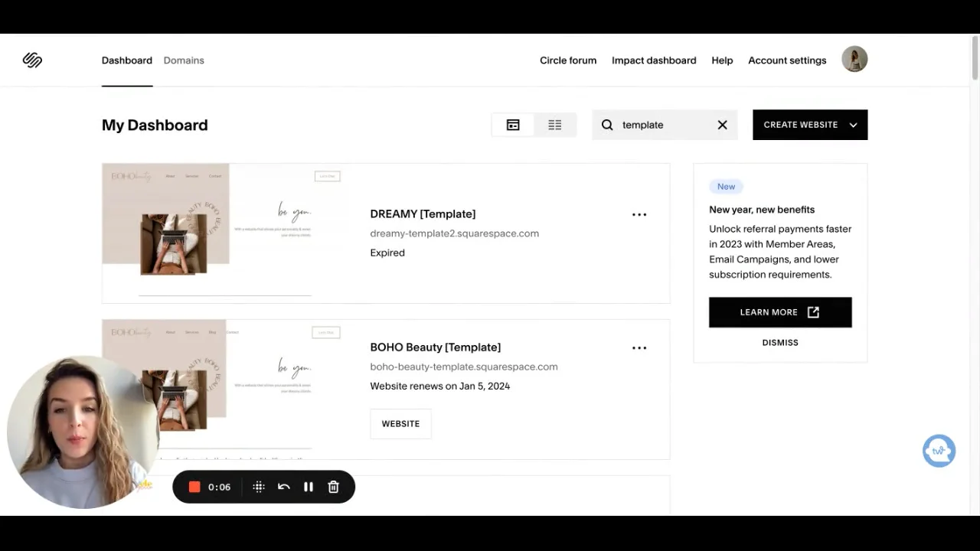Pause the screen recording
Screen dimensions: 980x551
coord(309,487)
